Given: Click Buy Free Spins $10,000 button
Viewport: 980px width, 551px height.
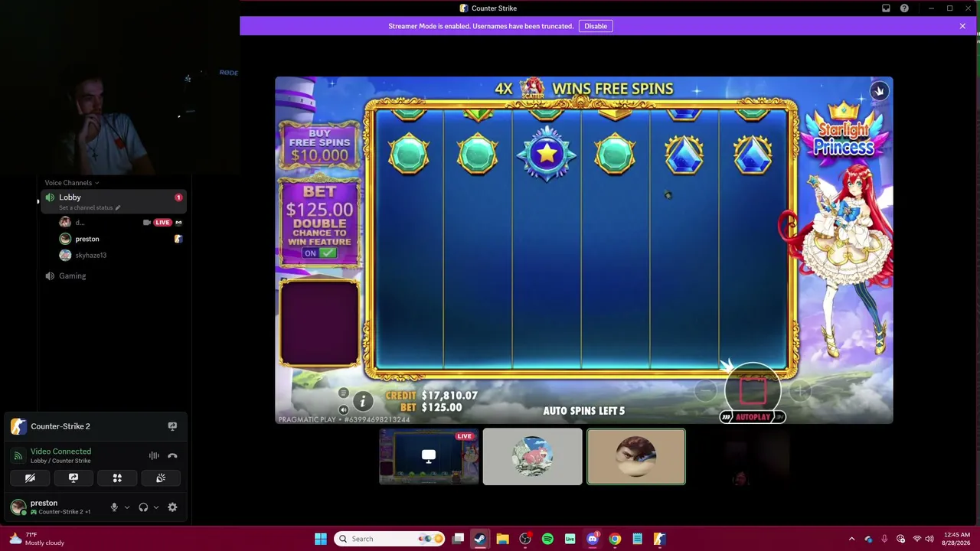Looking at the screenshot, I should [319, 145].
